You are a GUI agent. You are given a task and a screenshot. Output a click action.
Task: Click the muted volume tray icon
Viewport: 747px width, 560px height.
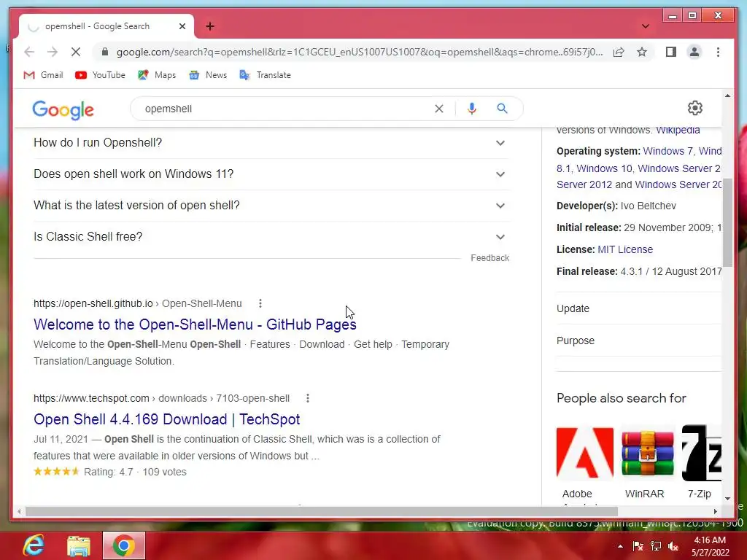click(x=673, y=546)
